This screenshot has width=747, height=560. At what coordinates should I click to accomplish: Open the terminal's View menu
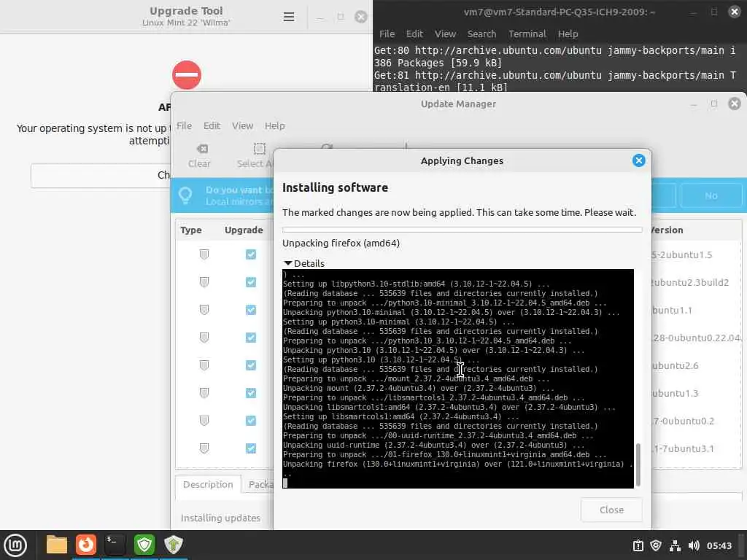(x=446, y=34)
